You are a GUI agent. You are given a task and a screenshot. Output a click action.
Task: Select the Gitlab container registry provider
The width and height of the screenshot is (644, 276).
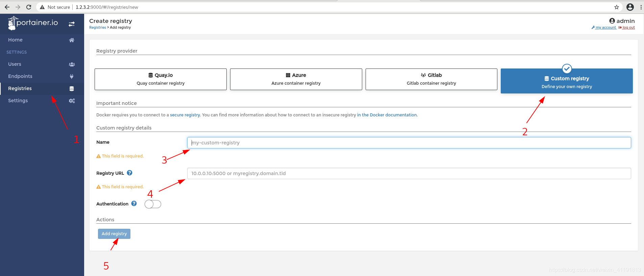point(431,79)
